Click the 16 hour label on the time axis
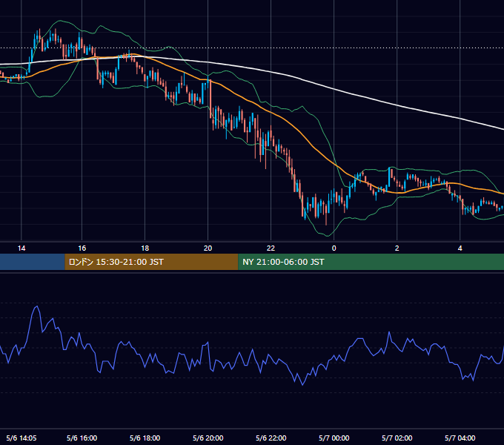This screenshot has width=504, height=445. (x=82, y=248)
